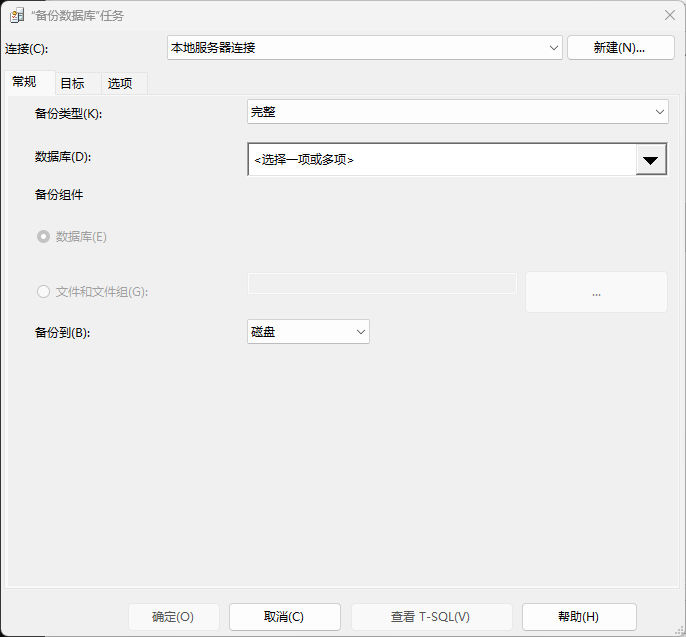The width and height of the screenshot is (686, 637).
Task: Select the 数据库(E) radio button
Action: pyautogui.click(x=43, y=237)
